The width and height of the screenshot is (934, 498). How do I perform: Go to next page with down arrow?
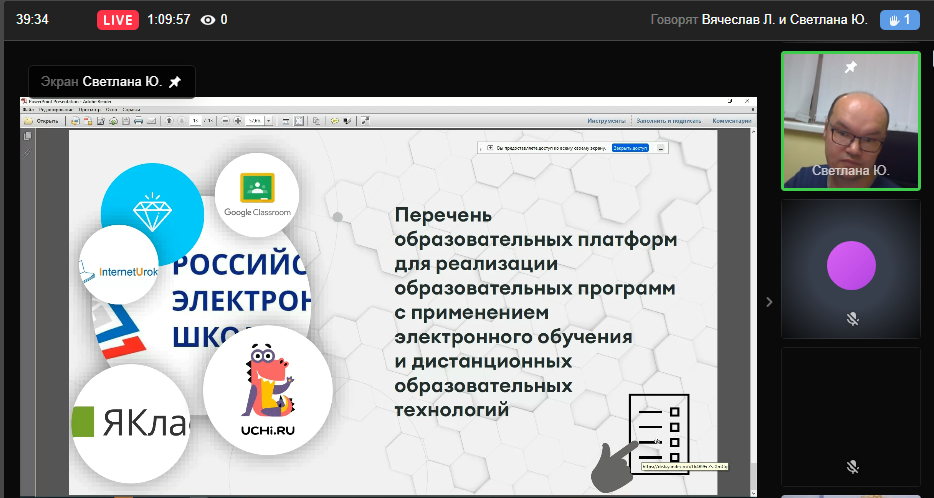coord(181,120)
